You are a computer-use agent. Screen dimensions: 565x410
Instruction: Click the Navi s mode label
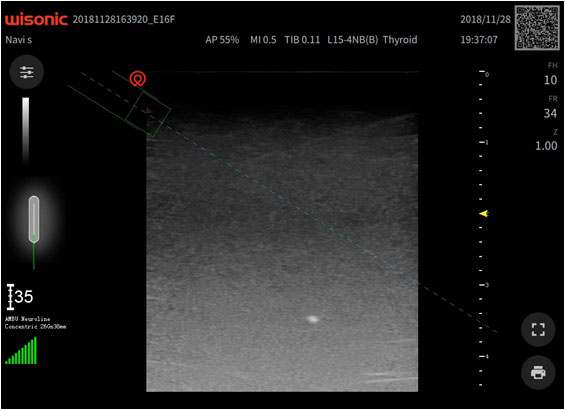19,40
